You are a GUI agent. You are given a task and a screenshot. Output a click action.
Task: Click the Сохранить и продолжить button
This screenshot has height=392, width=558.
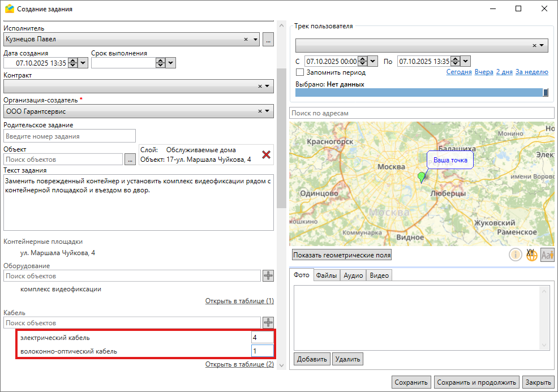click(477, 382)
